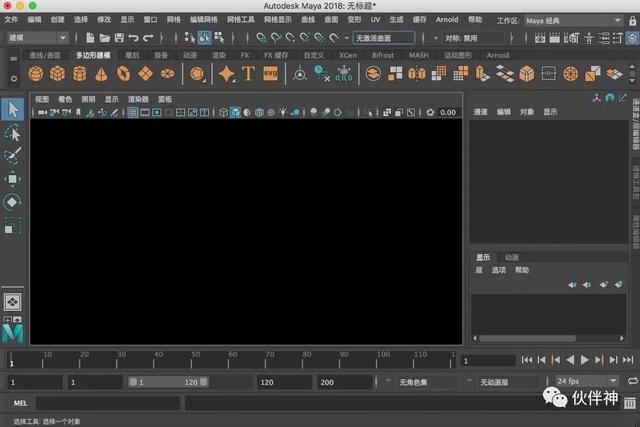Click the MEL script language button
Screen dimensions: 640x427
pos(21,403)
